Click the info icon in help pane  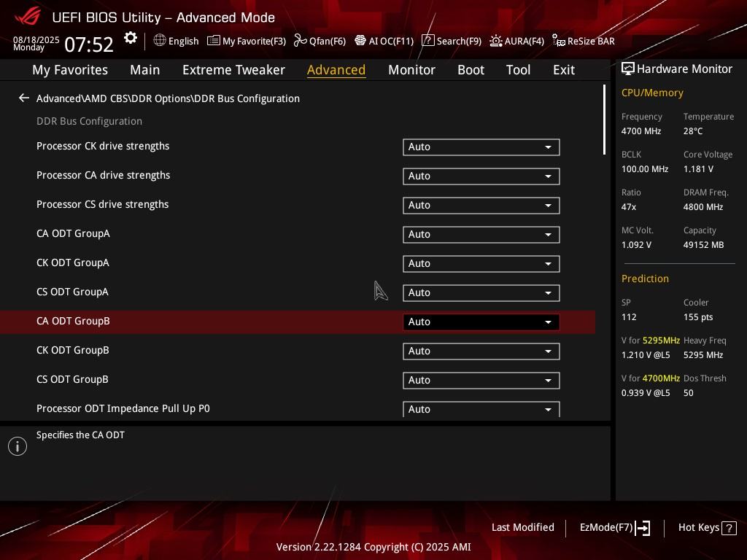click(x=18, y=446)
